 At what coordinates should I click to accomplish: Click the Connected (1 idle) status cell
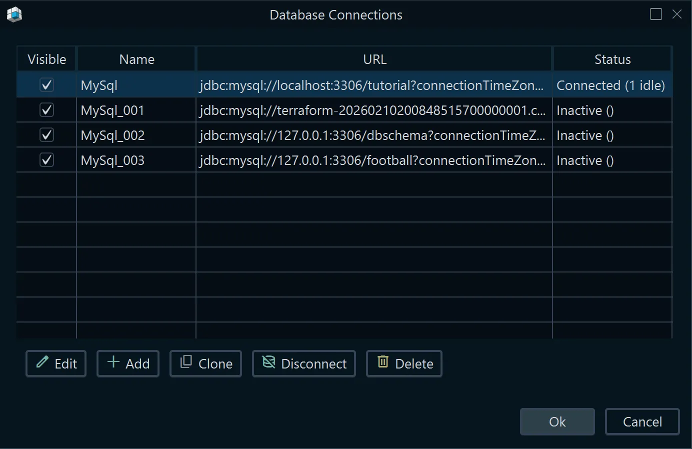point(612,85)
